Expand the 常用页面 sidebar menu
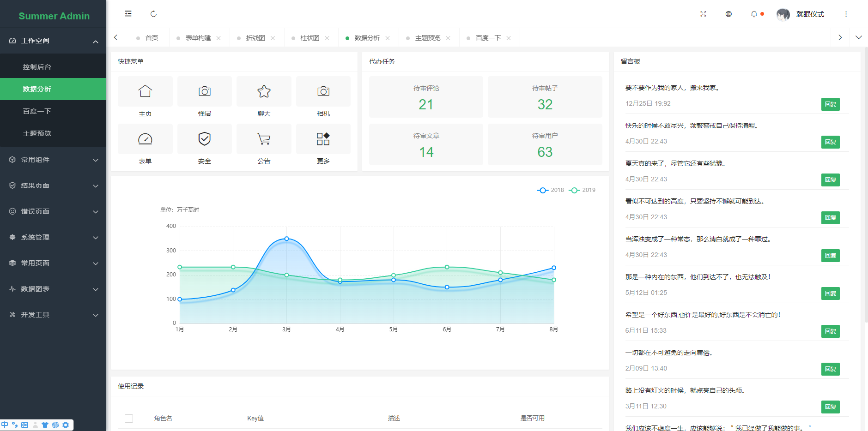The height and width of the screenshot is (431, 868). point(53,263)
